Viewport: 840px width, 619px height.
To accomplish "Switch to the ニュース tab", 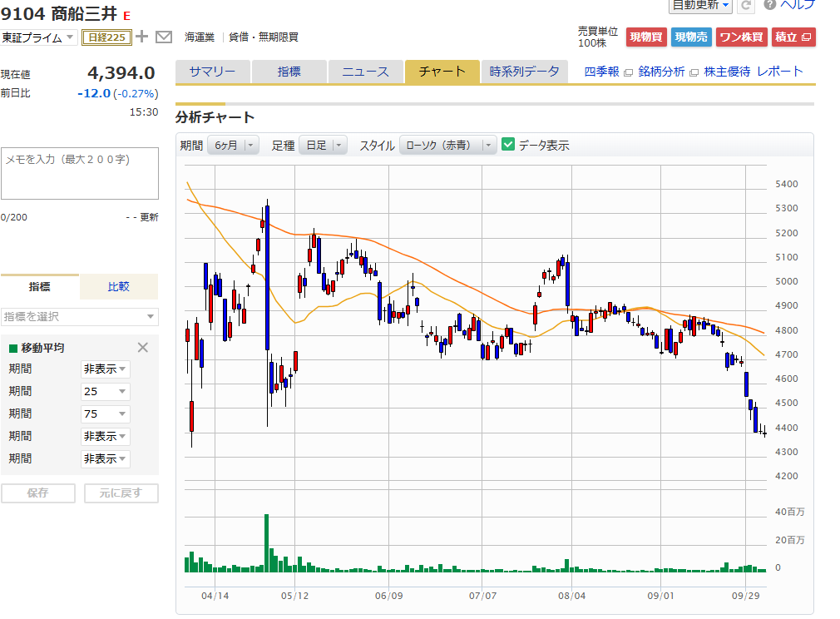I will click(365, 72).
